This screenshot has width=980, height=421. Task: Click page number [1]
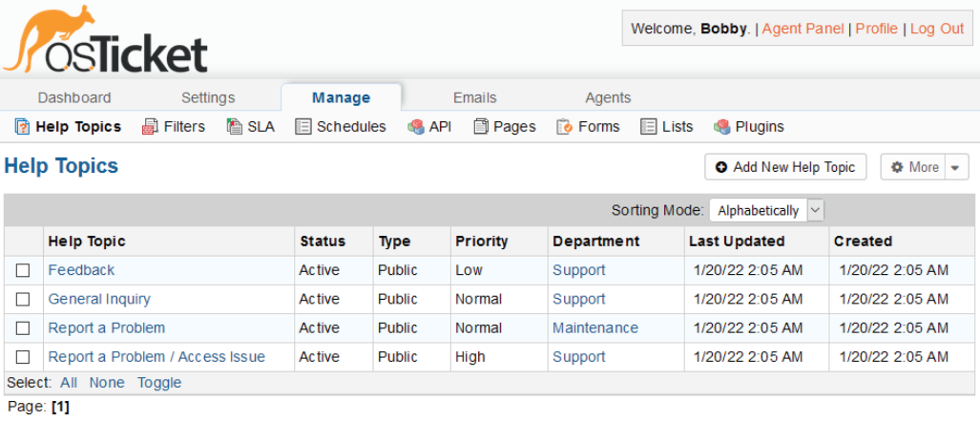tap(61, 407)
